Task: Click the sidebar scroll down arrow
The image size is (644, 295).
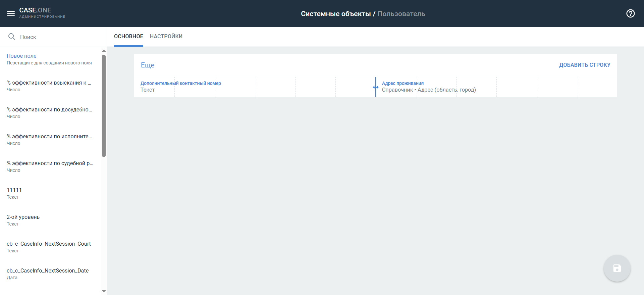Action: click(104, 291)
